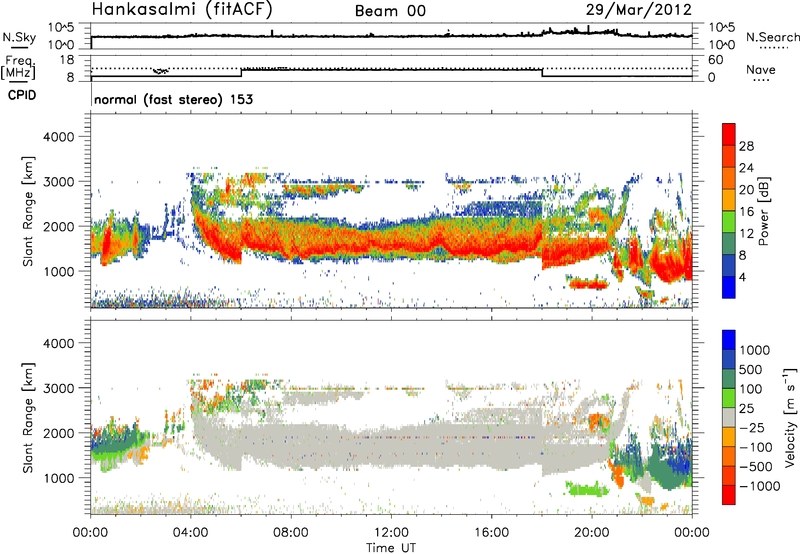
Task: Pick the bright blue bottom Power colorbar segment
Action: point(729,287)
